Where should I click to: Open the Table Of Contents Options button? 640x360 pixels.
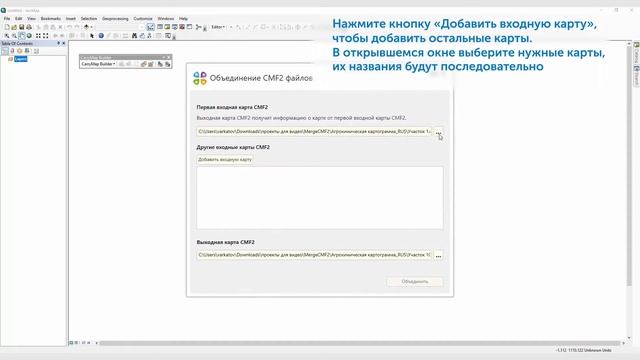36,51
